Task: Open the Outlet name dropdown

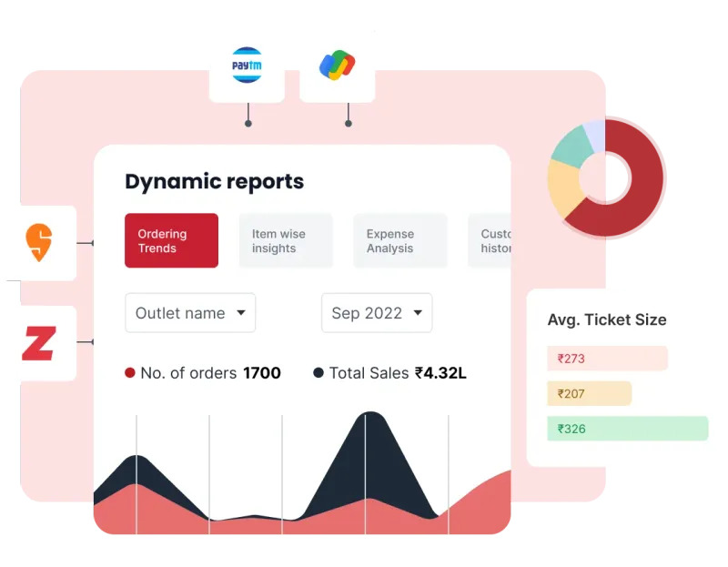Action: click(x=190, y=313)
